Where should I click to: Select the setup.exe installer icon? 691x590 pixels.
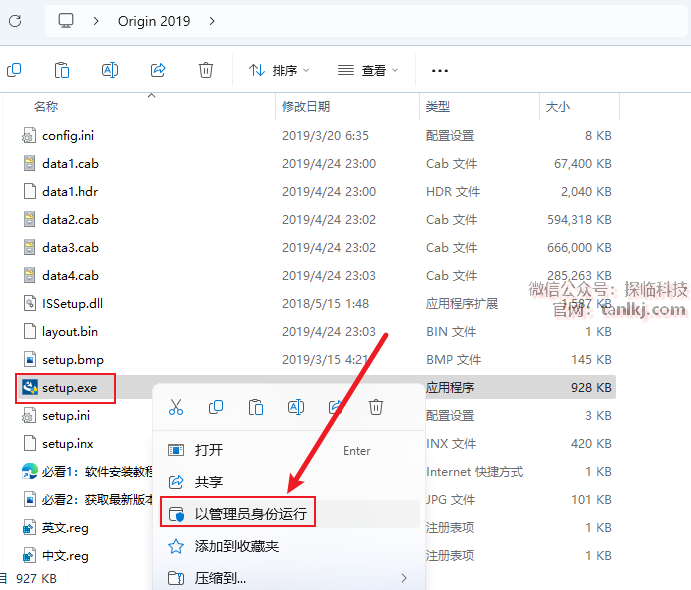(29, 388)
